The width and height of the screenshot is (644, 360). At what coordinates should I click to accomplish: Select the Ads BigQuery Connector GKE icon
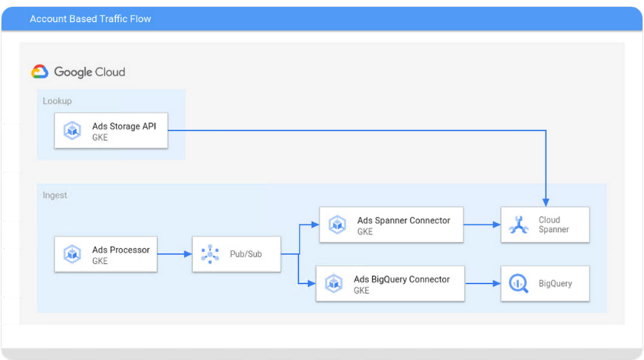coord(334,284)
